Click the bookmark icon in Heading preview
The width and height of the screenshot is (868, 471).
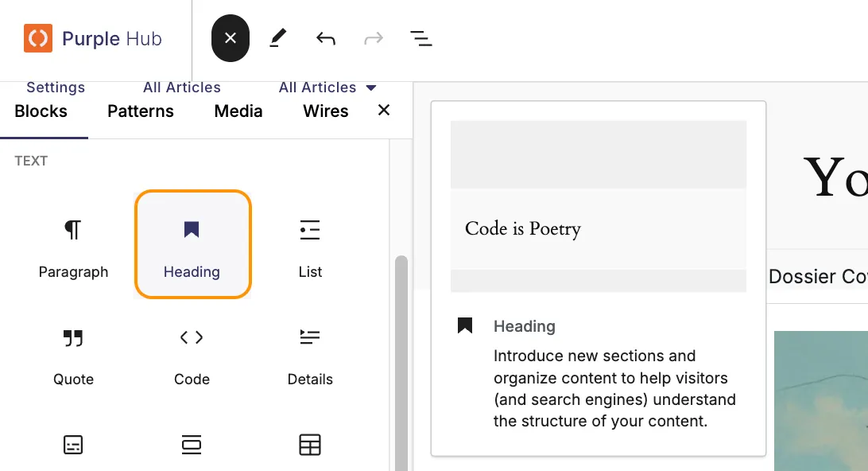(465, 325)
